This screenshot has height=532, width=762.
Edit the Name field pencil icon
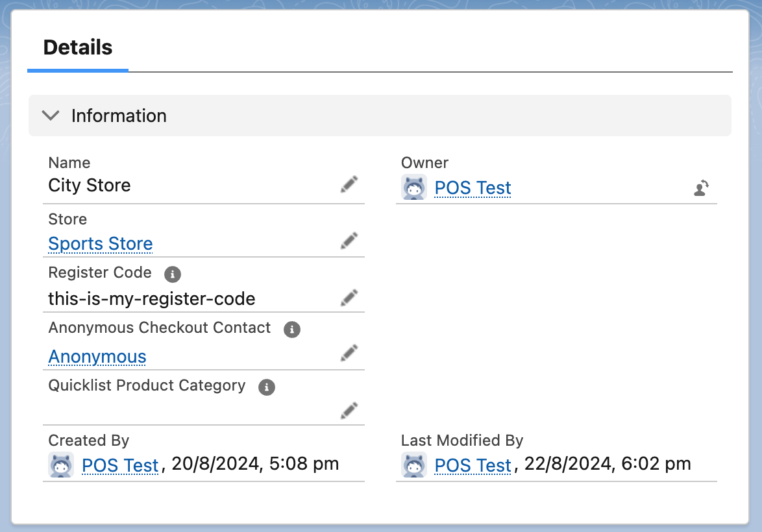click(349, 185)
